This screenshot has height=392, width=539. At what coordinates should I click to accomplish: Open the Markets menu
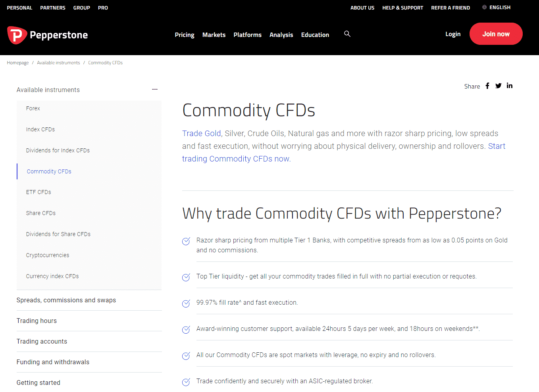click(x=214, y=35)
